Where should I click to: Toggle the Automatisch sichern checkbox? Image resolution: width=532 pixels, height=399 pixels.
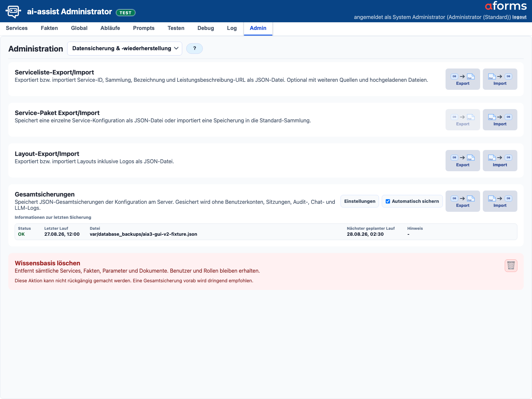(388, 201)
